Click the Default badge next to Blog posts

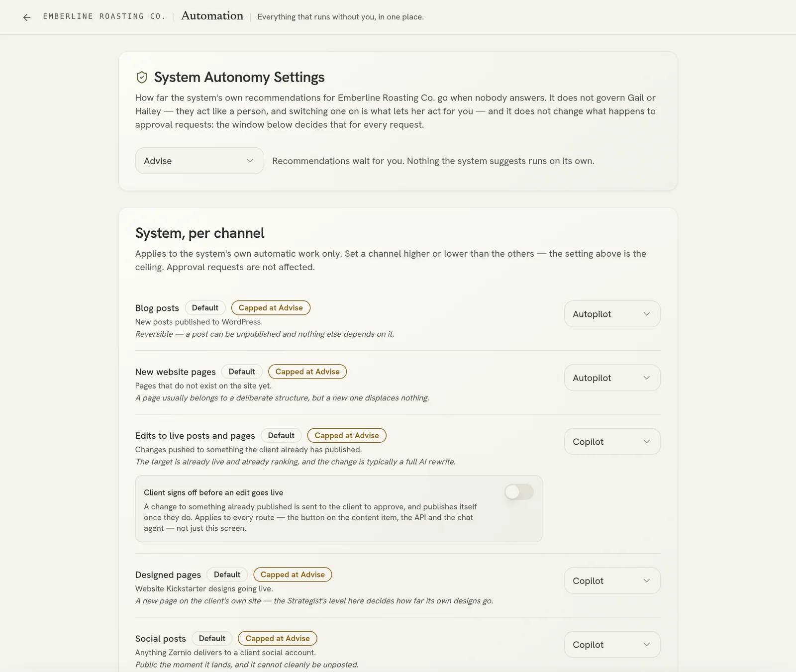[205, 308]
